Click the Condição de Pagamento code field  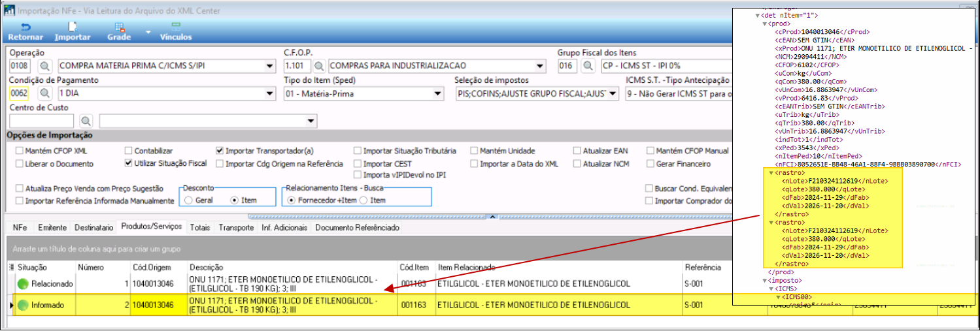[x=20, y=94]
